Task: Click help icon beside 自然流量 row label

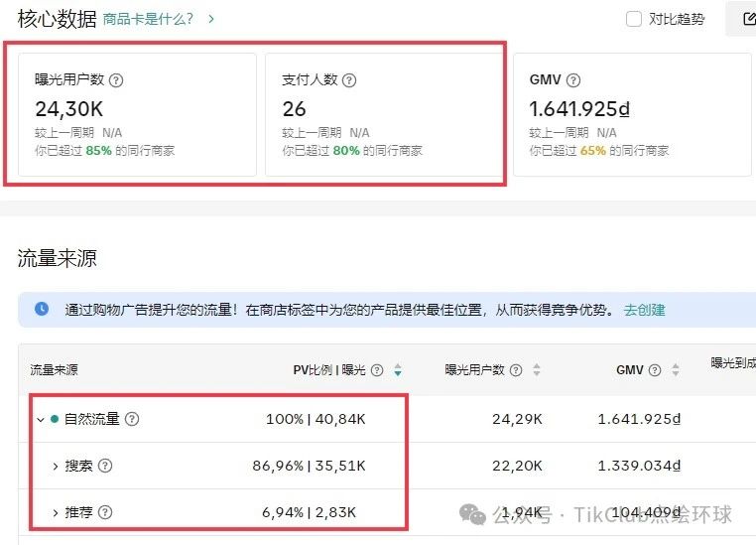Action: pos(132,419)
